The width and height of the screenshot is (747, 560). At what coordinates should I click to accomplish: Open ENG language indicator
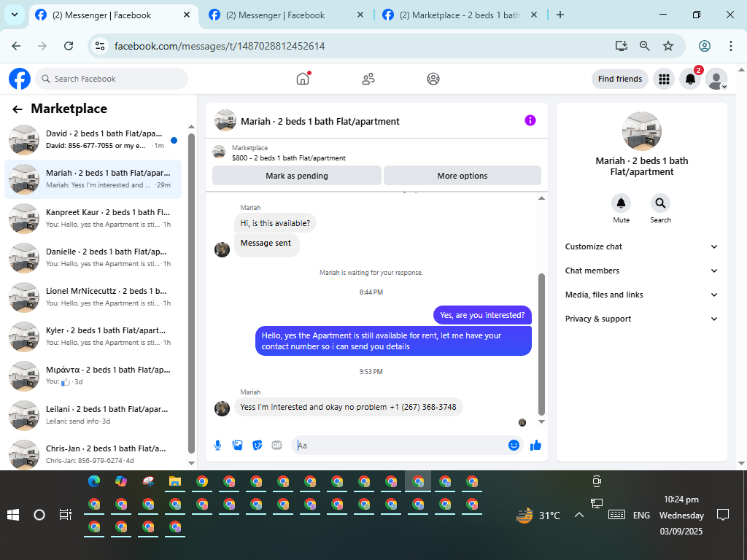coord(641,515)
